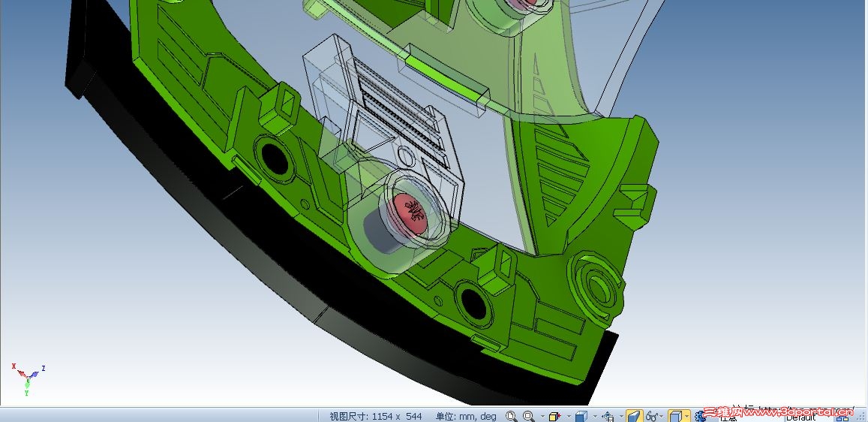Click the XYZ axis triad
868x422 pixels.
point(28,378)
